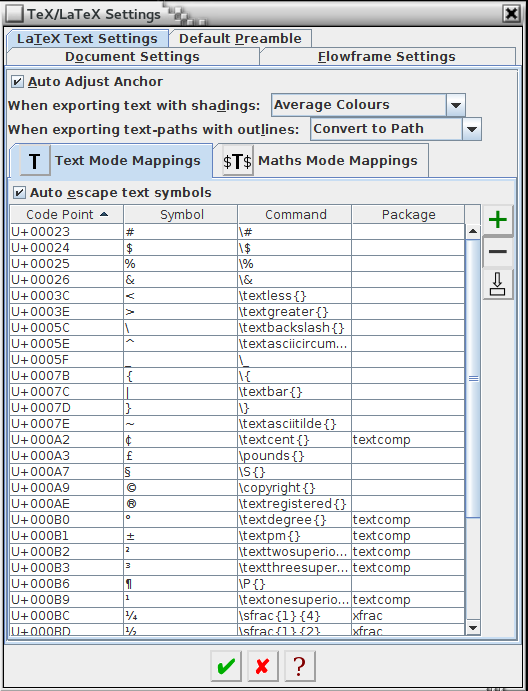Viewport: 528px width, 691px height.
Task: Sort by Symbol column header
Action: (181, 215)
